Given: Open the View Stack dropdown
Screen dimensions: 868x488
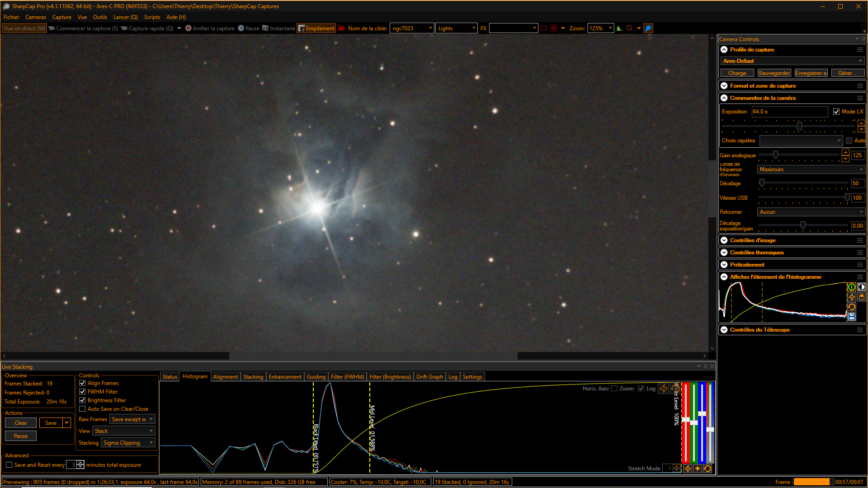Looking at the screenshot, I should coord(124,431).
